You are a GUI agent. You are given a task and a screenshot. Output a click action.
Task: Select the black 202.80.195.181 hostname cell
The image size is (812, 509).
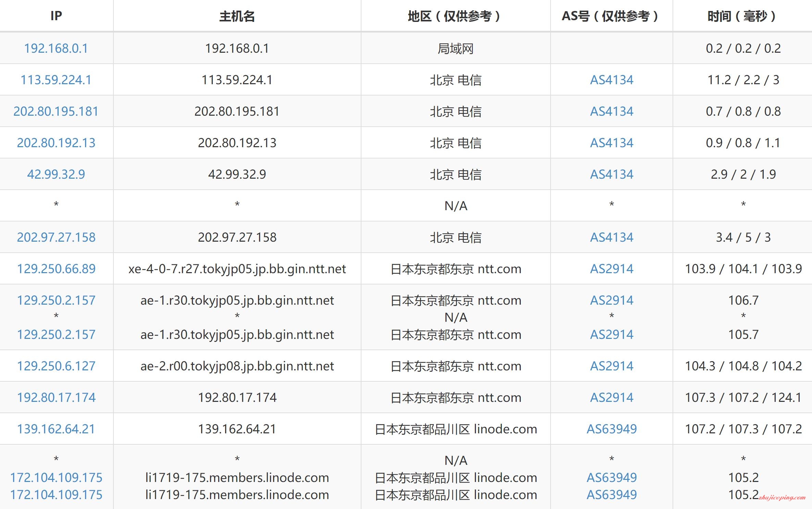point(237,111)
